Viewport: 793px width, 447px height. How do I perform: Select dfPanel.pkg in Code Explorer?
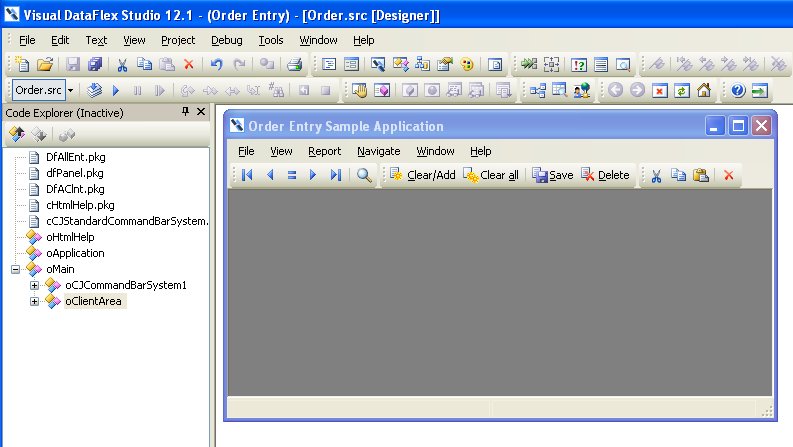pos(75,173)
